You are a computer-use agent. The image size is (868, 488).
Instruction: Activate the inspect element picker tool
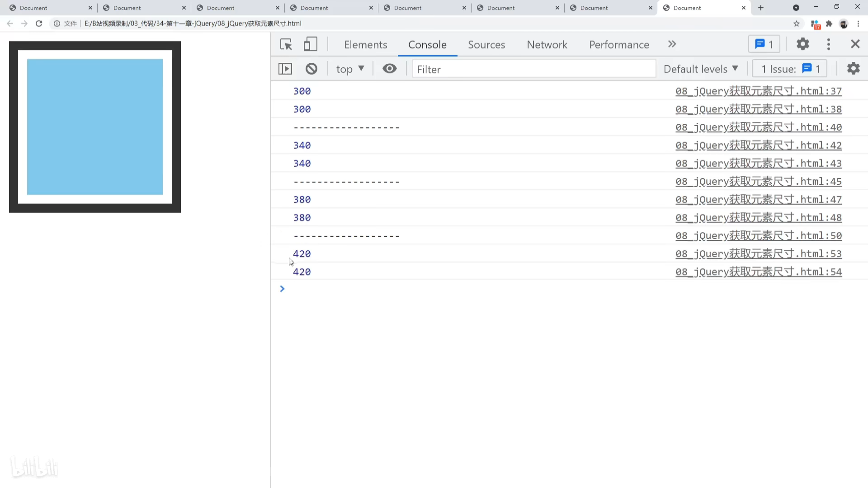(286, 44)
